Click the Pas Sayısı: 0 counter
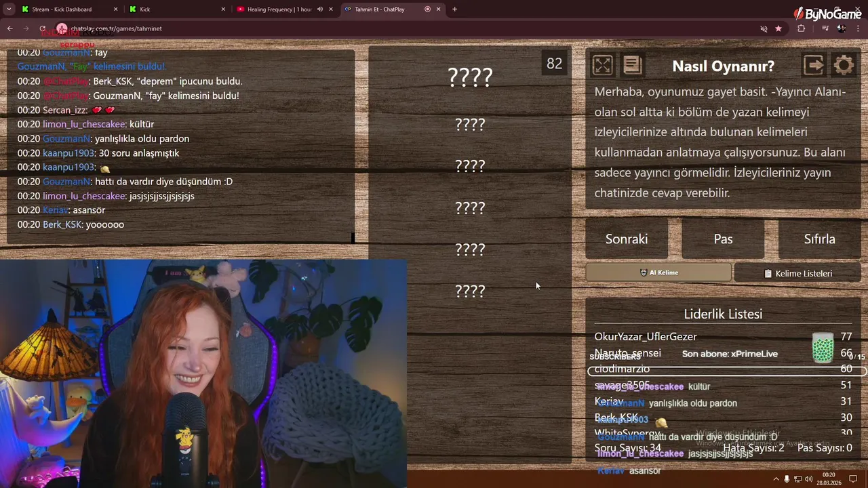 tap(825, 448)
